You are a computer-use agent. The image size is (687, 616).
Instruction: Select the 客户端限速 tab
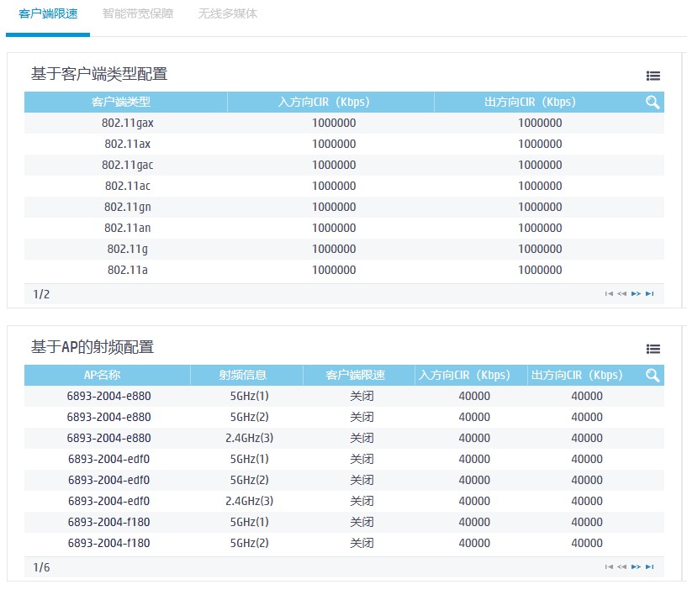click(47, 14)
